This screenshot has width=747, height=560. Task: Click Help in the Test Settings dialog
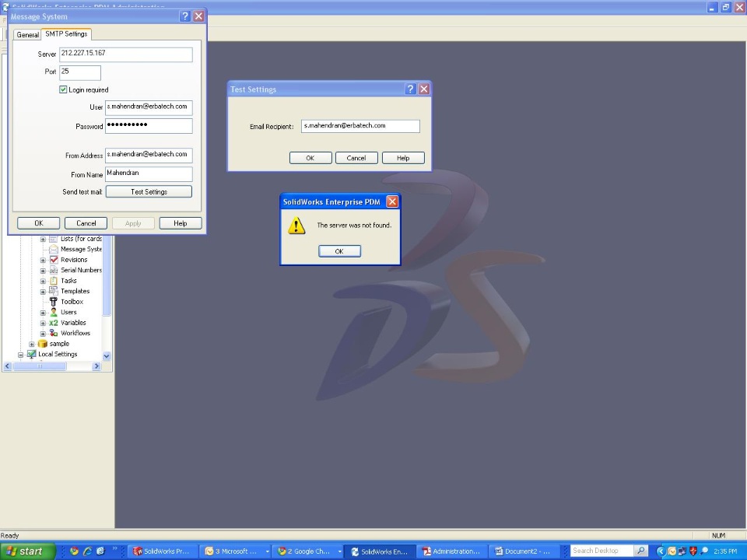click(x=403, y=158)
